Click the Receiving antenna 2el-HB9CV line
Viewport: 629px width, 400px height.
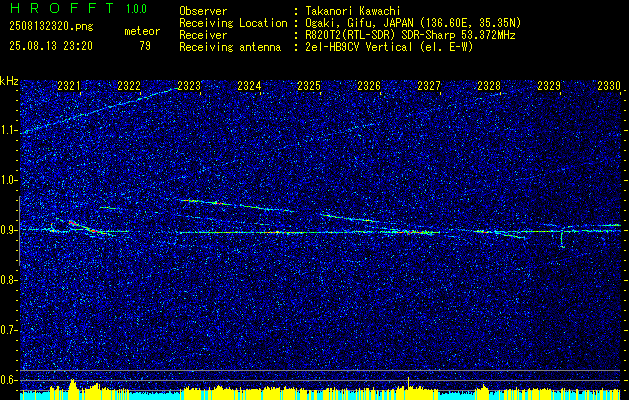389,47
